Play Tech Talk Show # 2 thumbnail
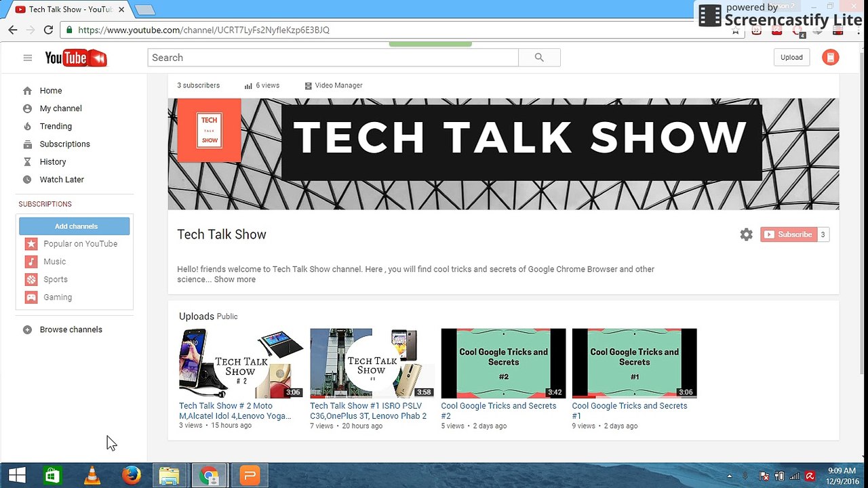Image resolution: width=868 pixels, height=488 pixels. coord(241,363)
